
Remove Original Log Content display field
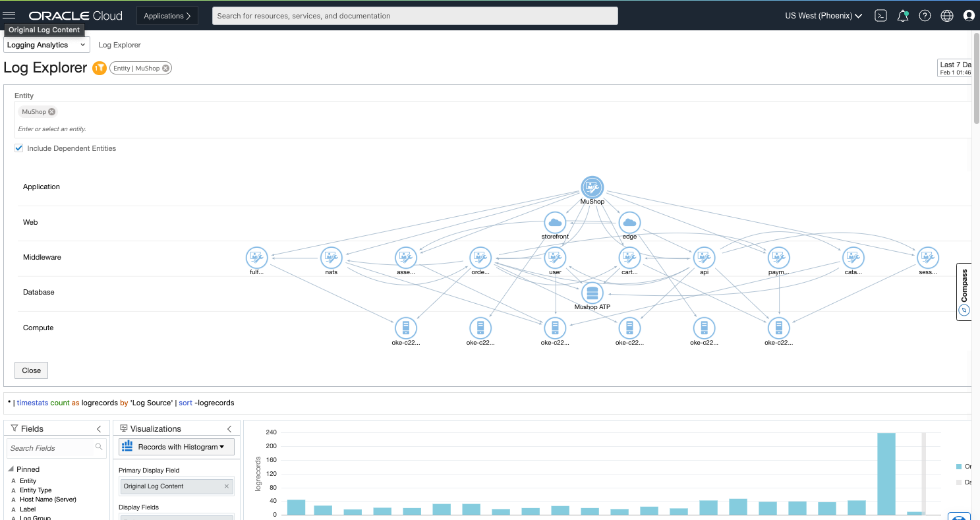(x=227, y=486)
